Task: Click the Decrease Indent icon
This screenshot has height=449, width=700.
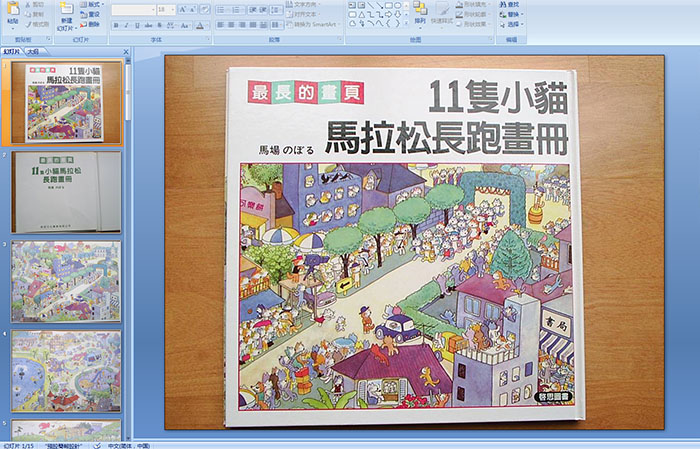Action: point(252,9)
